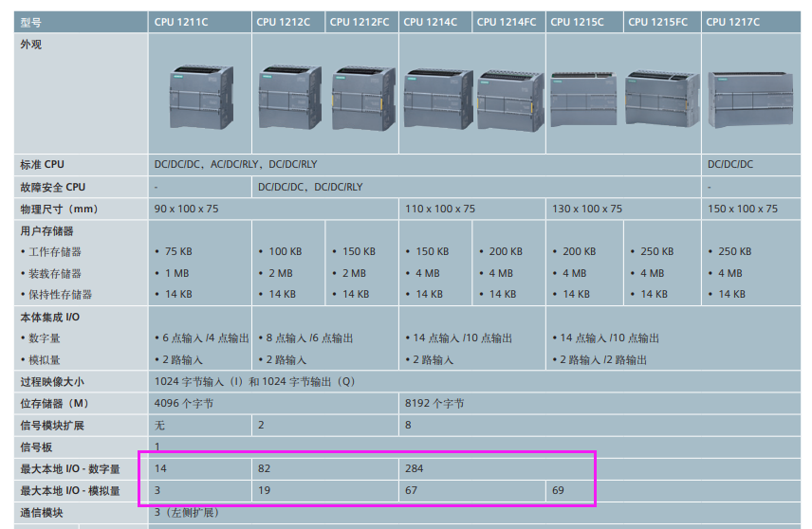
Task: Click the CPU 1215C column header
Action: [x=584, y=22]
